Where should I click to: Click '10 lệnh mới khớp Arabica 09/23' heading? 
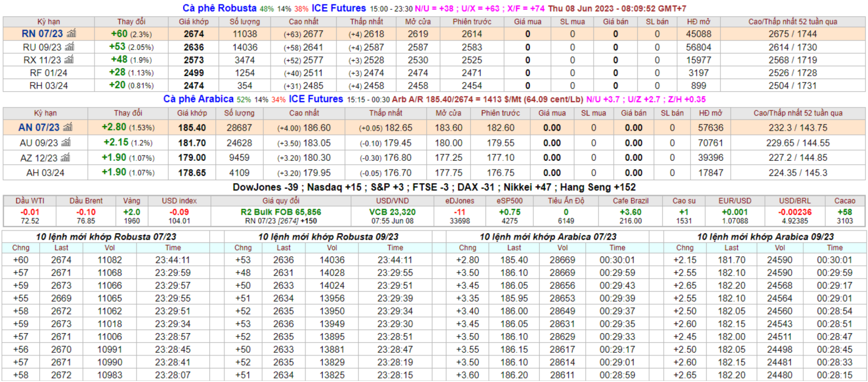(x=765, y=237)
